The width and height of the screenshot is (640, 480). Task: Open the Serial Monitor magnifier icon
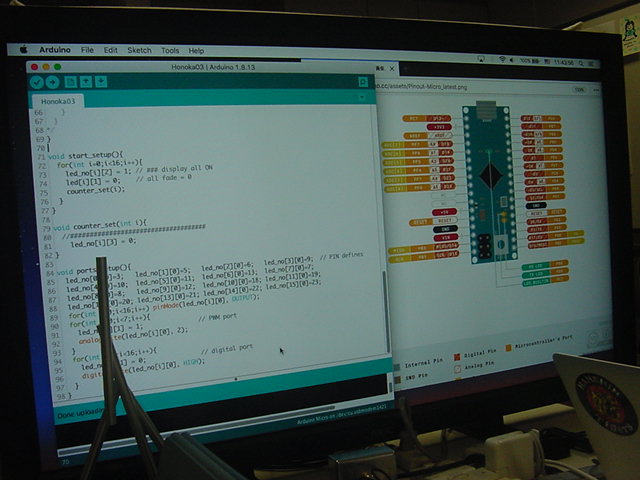click(x=362, y=82)
